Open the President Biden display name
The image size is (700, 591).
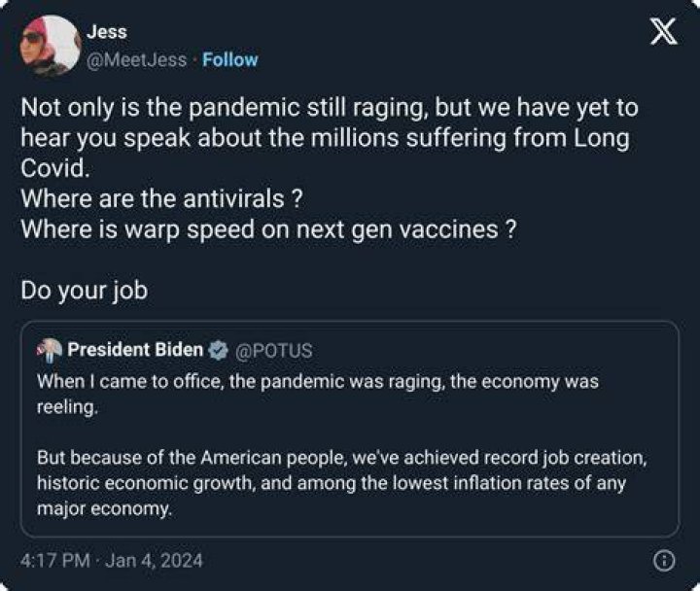(135, 350)
